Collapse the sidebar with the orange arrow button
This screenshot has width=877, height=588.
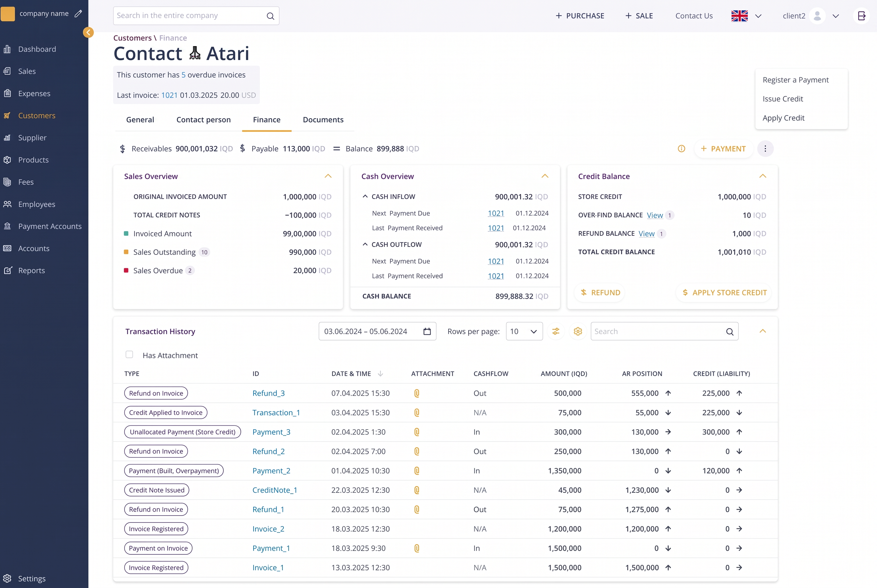pos(88,33)
